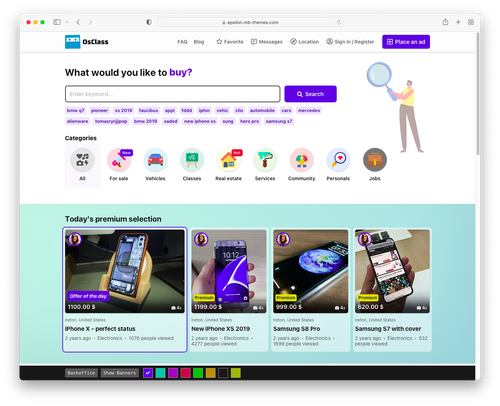The width and height of the screenshot is (500, 406).
Task: Click the Place an ad button
Action: (x=406, y=42)
